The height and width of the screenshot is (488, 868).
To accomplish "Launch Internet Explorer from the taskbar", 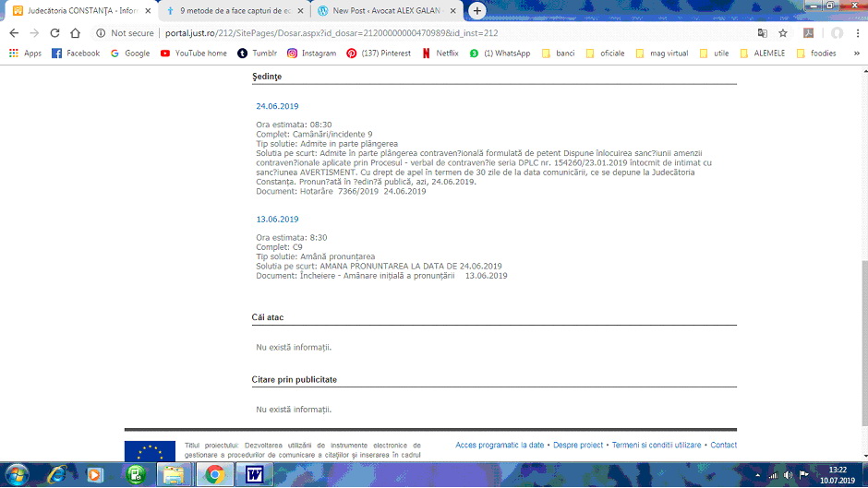I will click(57, 474).
